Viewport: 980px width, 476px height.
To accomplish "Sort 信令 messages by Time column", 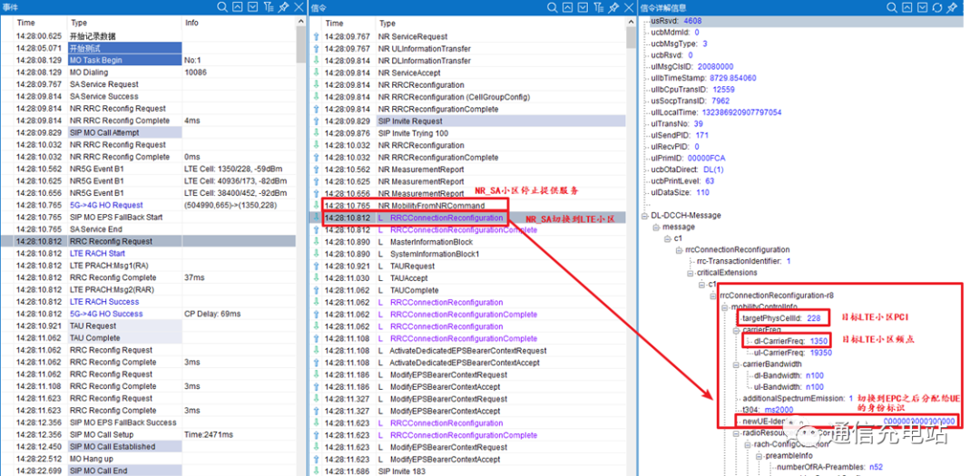I will pos(334,23).
